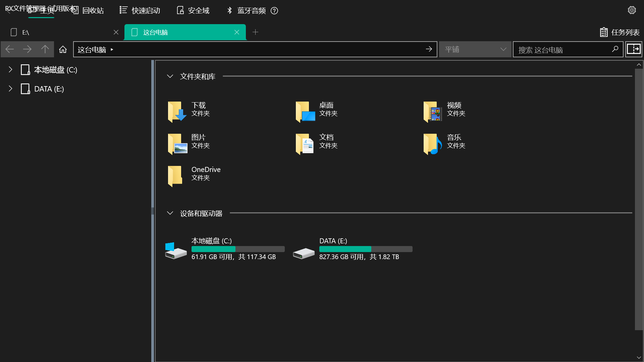Collapse the 文件夹和库 section
Image resolution: width=644 pixels, height=362 pixels.
pos(170,76)
